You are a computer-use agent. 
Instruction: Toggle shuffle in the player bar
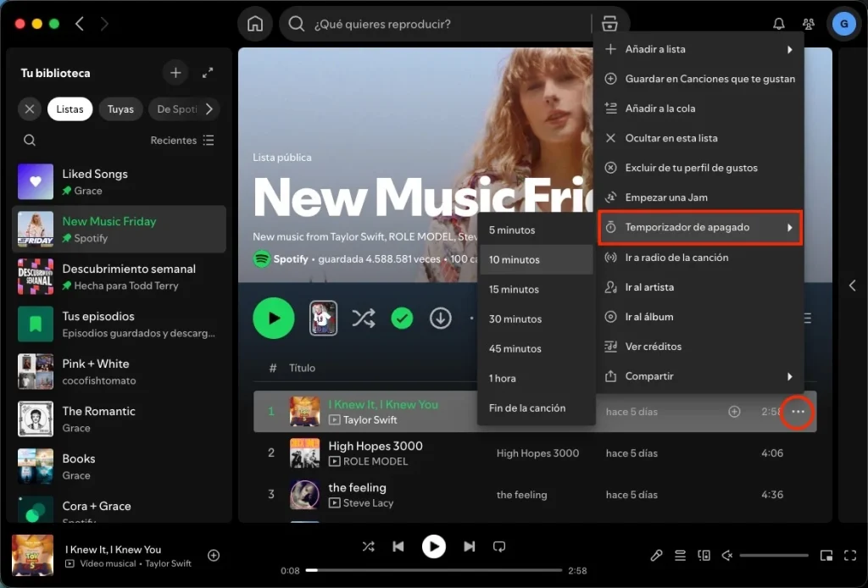click(368, 546)
